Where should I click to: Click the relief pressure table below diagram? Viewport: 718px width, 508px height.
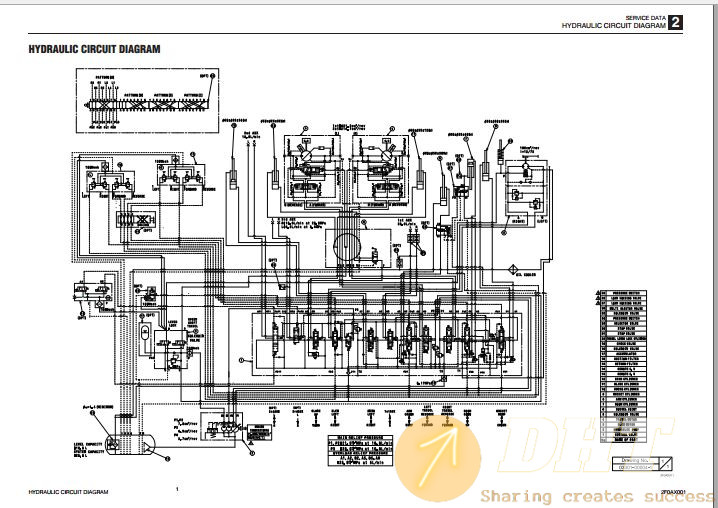point(360,451)
